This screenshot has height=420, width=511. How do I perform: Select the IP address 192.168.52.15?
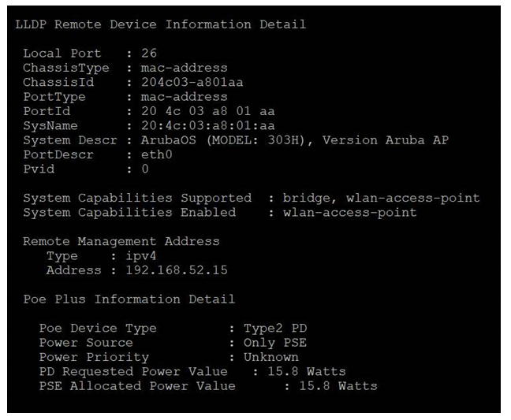click(x=177, y=270)
